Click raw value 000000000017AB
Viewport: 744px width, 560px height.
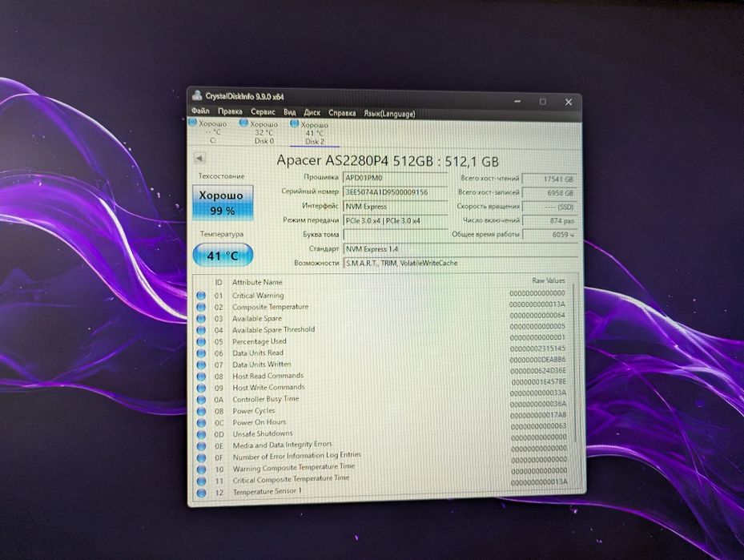pos(538,415)
